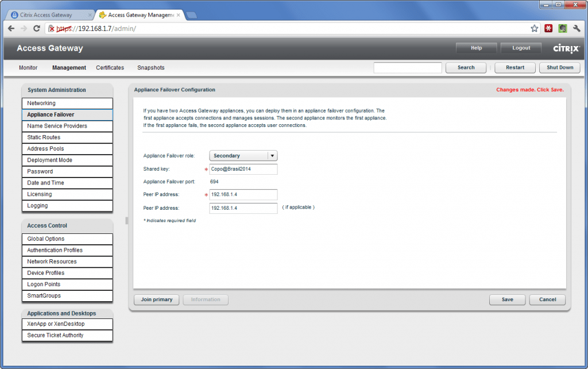Viewport: 588px width, 369px height.
Task: Click the optional Peer IP address field
Action: (243, 208)
